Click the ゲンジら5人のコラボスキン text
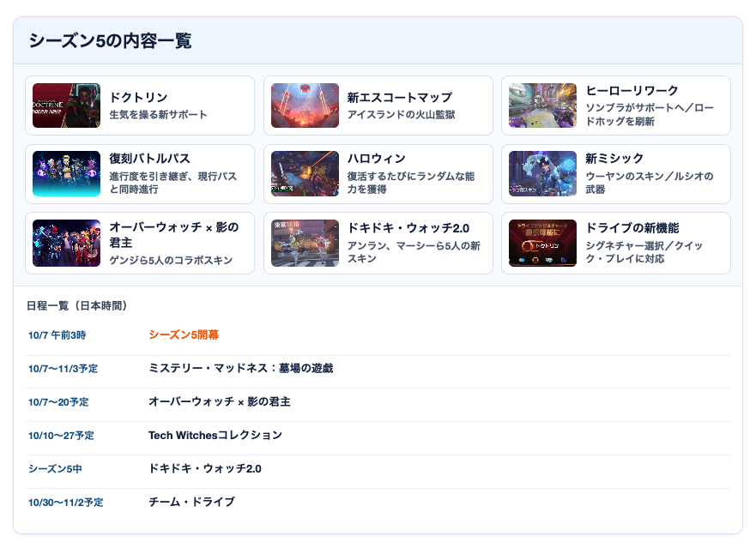Screen dimensions: 756x548 tap(171, 260)
